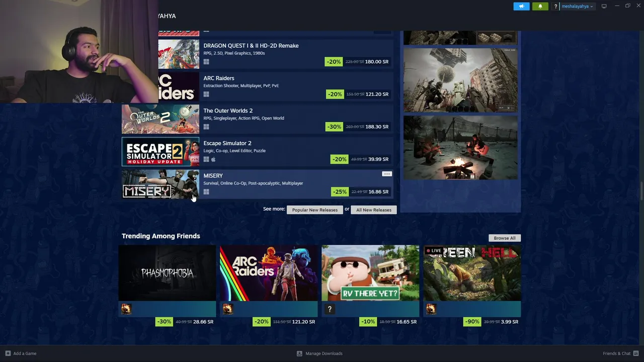Click Windows platform icon under DRAGON QUEST
Viewport: 644px width, 362px height.
pyautogui.click(x=206, y=62)
